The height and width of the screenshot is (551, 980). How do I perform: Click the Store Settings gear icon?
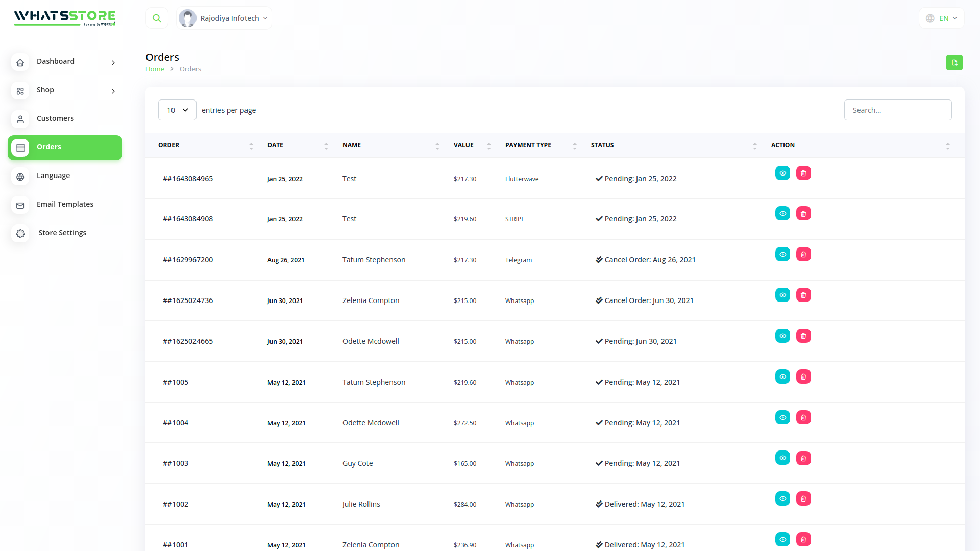20,233
